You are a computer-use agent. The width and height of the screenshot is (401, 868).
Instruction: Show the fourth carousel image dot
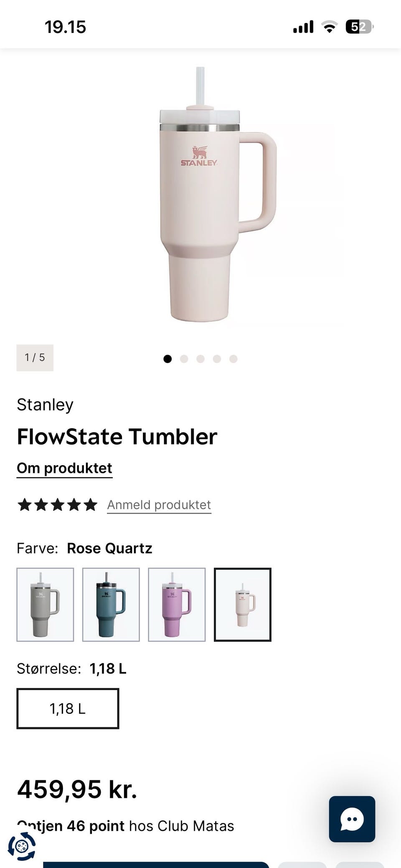pos(217,359)
